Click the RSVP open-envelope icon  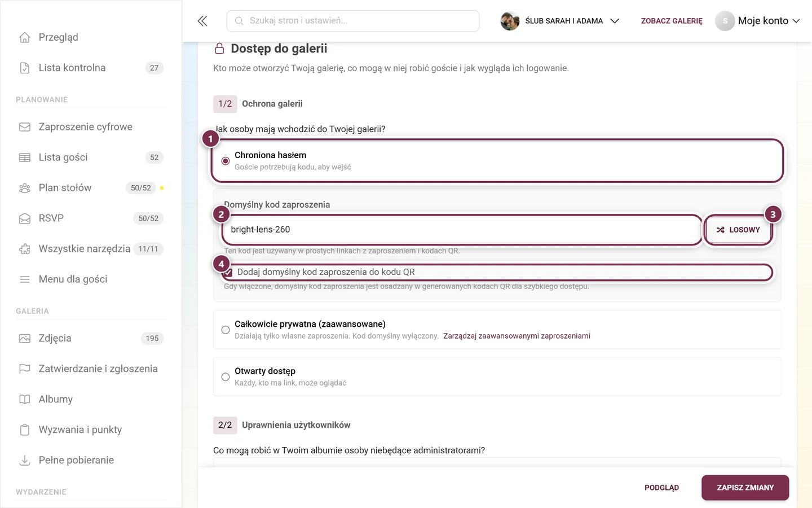pos(25,218)
